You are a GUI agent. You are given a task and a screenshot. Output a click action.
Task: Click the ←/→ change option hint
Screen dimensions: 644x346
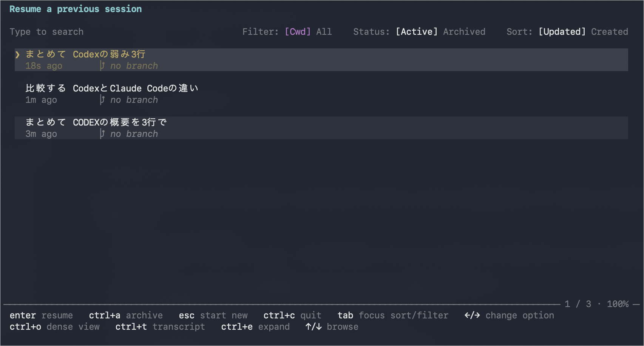(509, 315)
